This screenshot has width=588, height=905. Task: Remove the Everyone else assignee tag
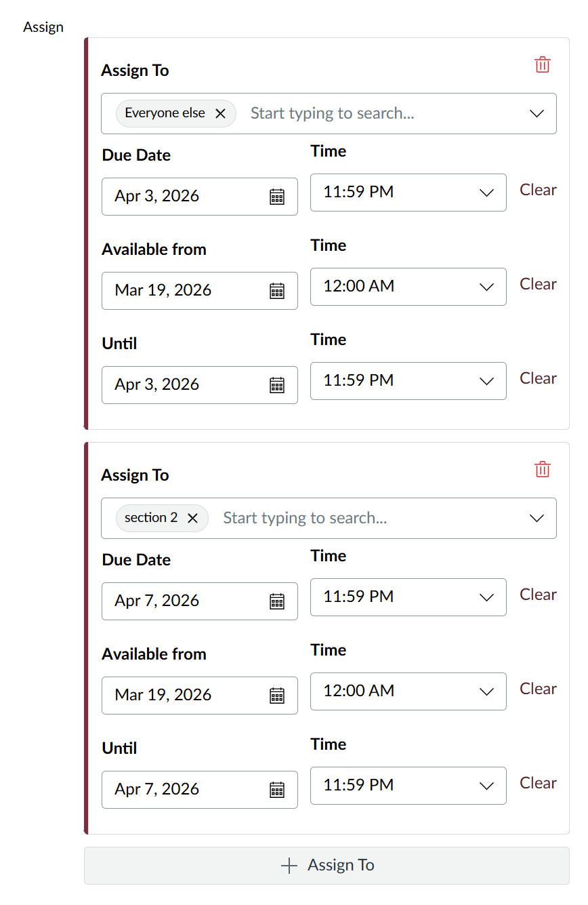coord(220,113)
